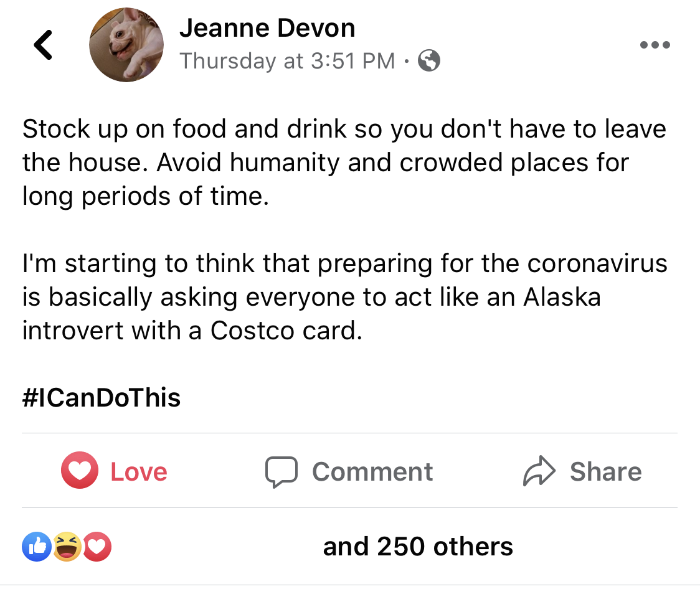Screen dimensions: 700x589
Task: Tap the back arrow chevron
Action: click(x=44, y=45)
